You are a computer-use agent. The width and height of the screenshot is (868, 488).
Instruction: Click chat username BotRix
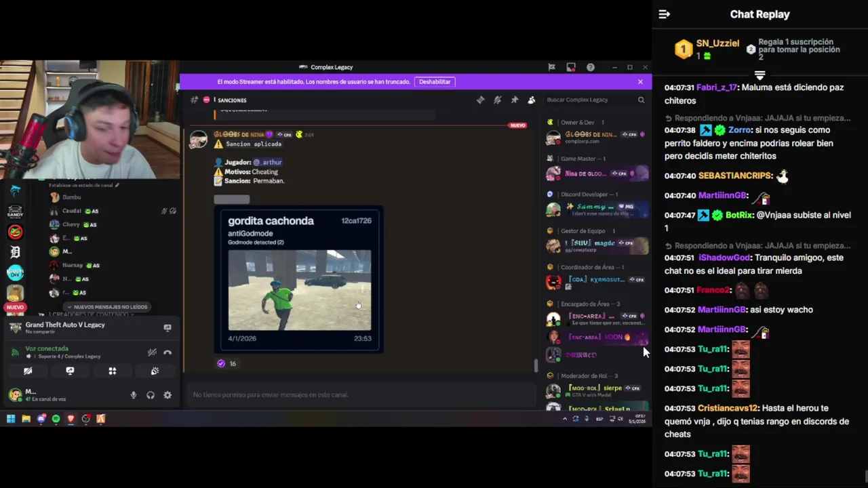739,215
